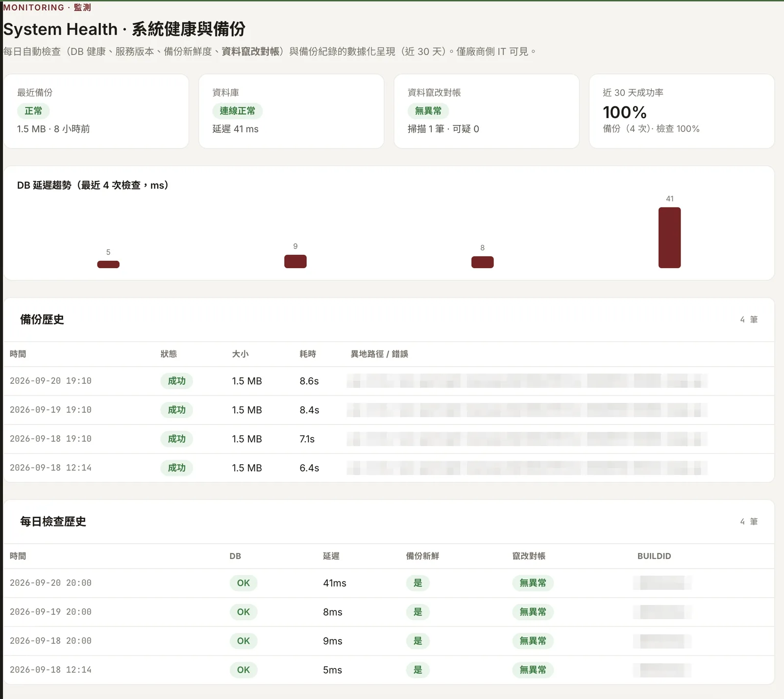
Task: Click the chart bar labeled 8
Action: click(x=483, y=262)
